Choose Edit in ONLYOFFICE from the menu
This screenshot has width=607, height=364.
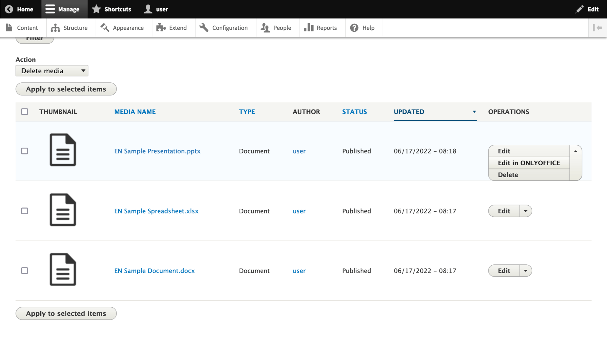click(x=529, y=163)
